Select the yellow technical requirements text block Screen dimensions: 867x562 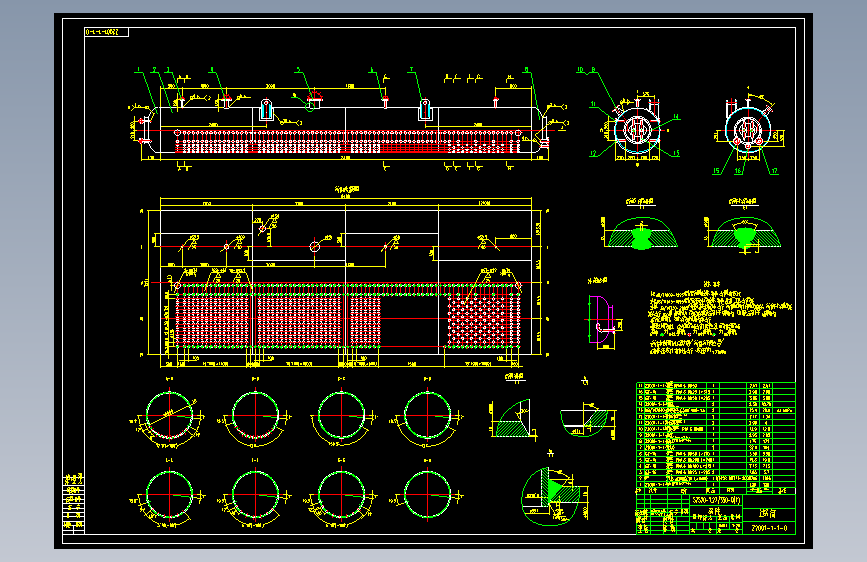tap(720, 318)
